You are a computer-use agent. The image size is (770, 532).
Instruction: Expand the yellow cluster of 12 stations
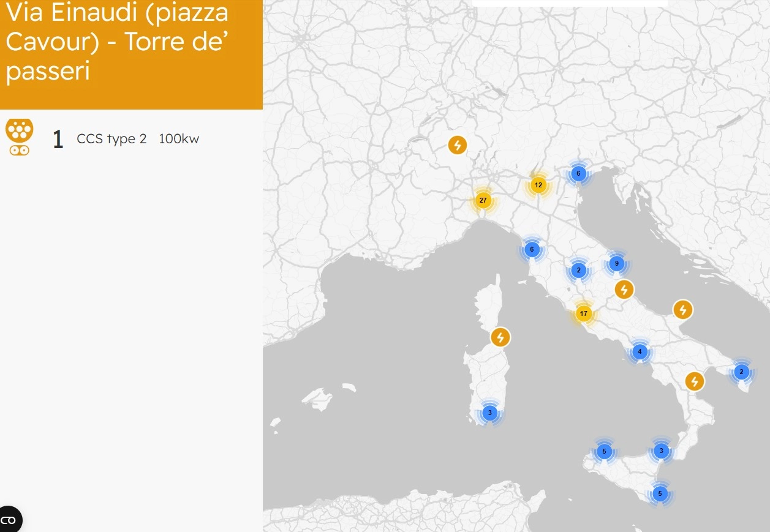[x=538, y=185]
